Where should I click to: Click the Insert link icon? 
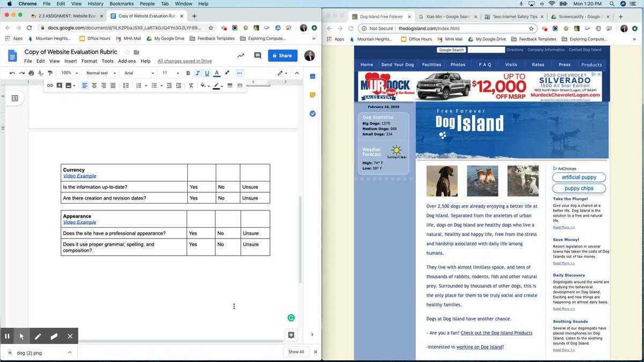(x=50, y=85)
